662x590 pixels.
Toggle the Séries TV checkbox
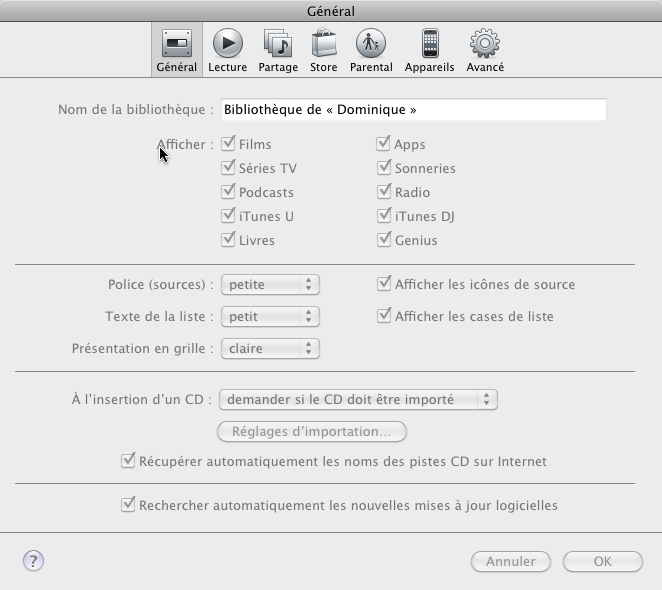(x=228, y=168)
